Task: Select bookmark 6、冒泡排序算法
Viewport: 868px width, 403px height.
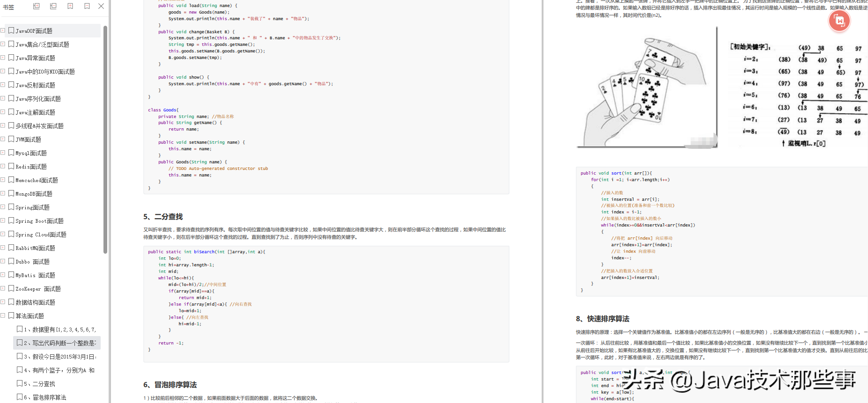Action: click(45, 397)
